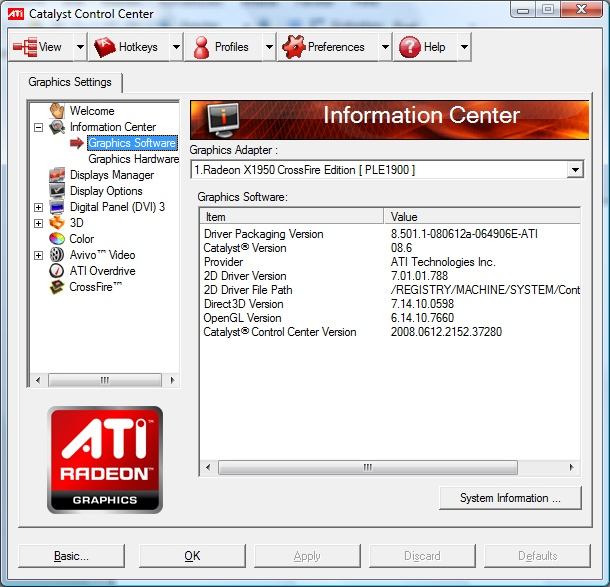This screenshot has height=587, width=610.
Task: Click the Color wheel icon
Action: tap(57, 238)
